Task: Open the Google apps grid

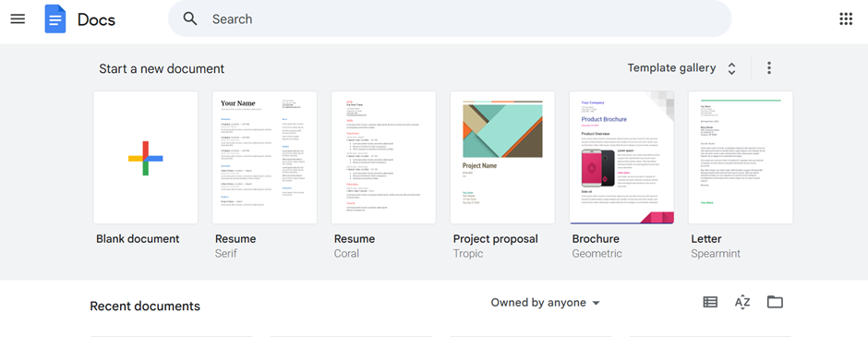Action: coord(846,18)
